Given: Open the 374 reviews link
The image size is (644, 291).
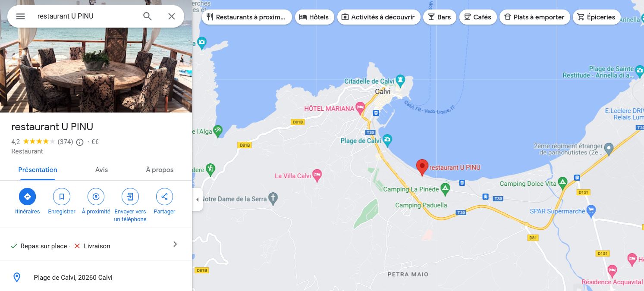Looking at the screenshot, I should pos(65,142).
